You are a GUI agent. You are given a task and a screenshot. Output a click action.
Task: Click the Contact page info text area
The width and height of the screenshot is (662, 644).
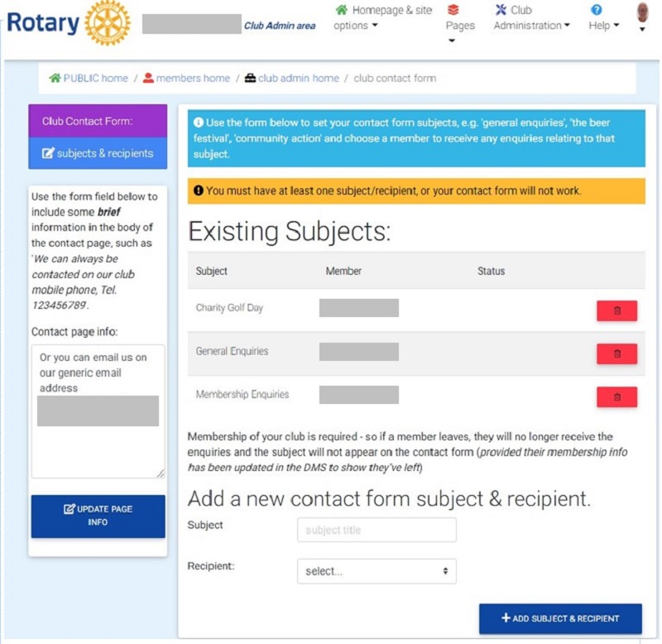pyautogui.click(x=98, y=411)
